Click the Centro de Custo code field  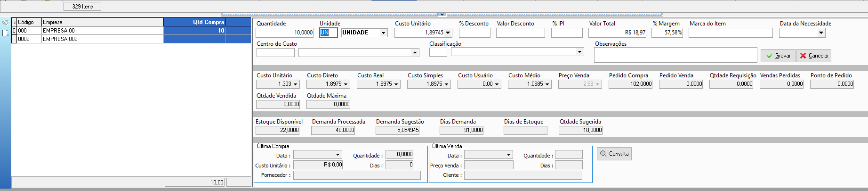pos(275,52)
